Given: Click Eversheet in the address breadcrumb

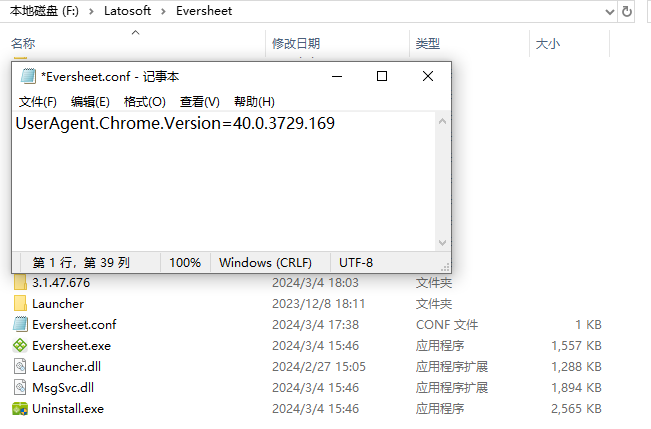Looking at the screenshot, I should [x=204, y=11].
